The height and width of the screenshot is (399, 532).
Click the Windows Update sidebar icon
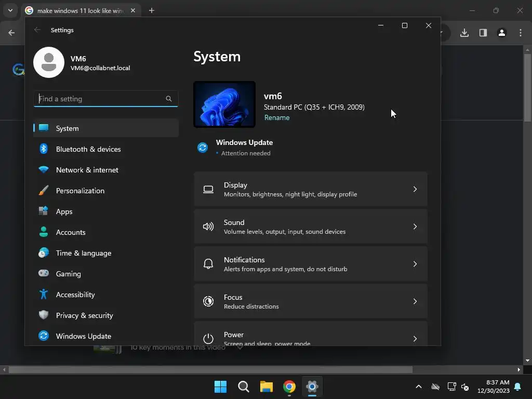tap(44, 336)
